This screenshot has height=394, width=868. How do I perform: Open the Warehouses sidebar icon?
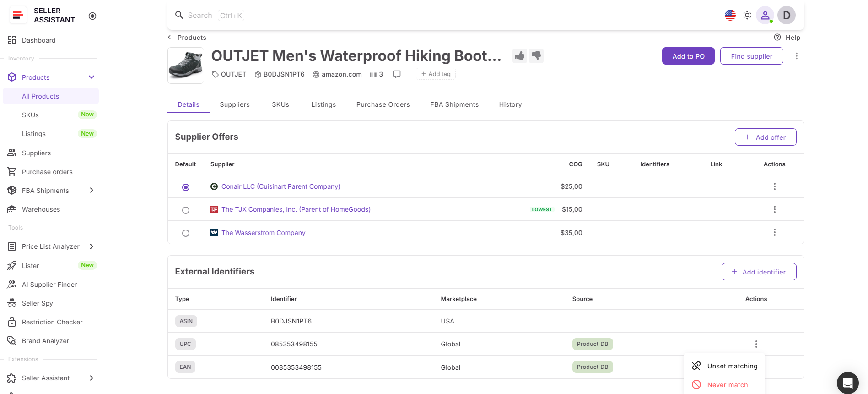(12, 209)
